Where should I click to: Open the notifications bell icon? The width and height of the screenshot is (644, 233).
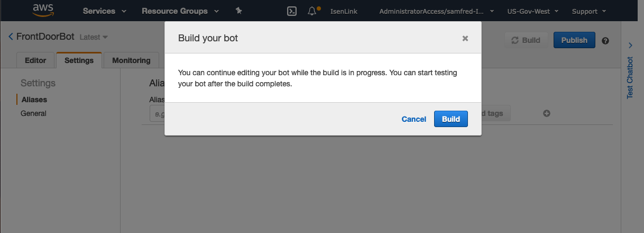coord(312,11)
